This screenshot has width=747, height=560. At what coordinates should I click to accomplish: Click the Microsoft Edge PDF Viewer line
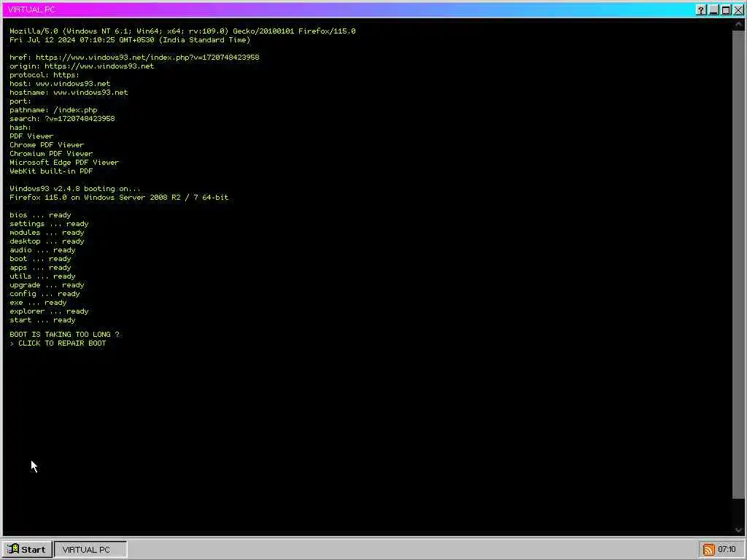tap(64, 163)
